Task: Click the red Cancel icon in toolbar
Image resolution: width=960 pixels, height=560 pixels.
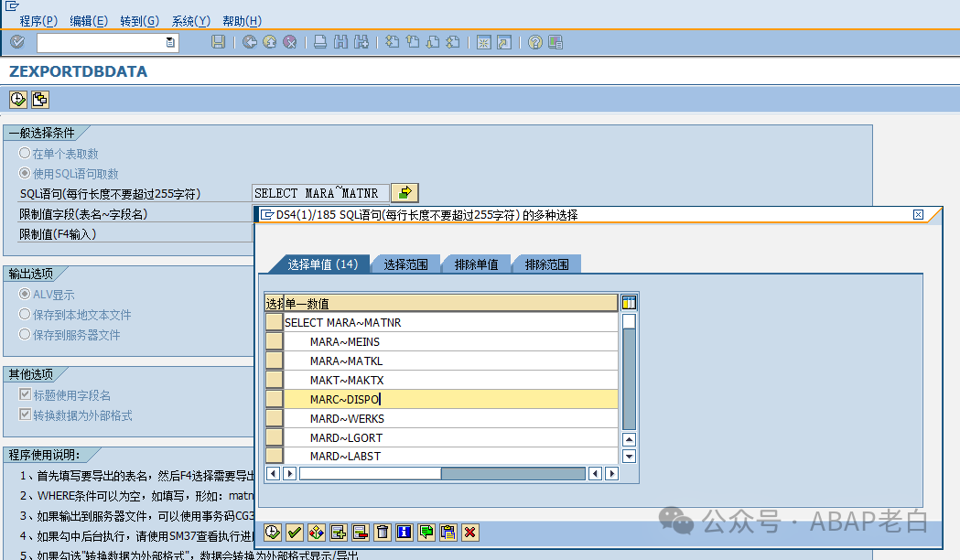Action: coord(289,41)
